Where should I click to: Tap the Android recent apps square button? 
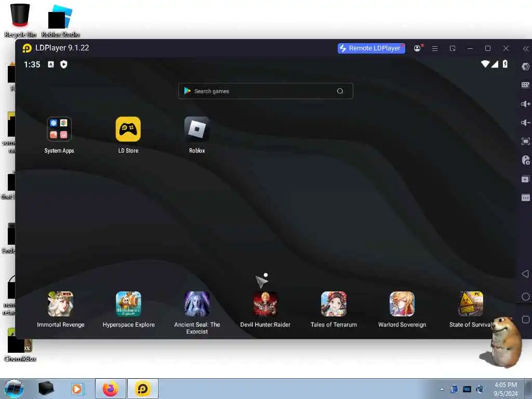coord(526,320)
